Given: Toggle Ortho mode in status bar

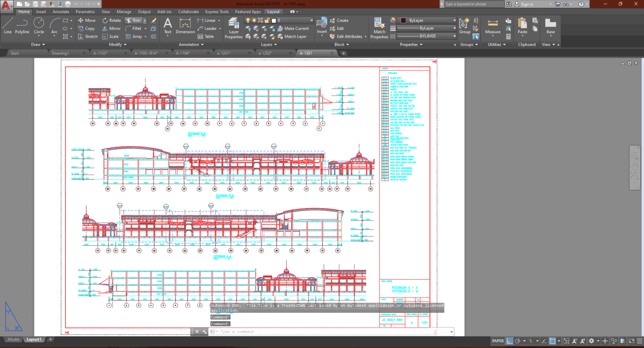Looking at the screenshot, I should pyautogui.click(x=509, y=341).
